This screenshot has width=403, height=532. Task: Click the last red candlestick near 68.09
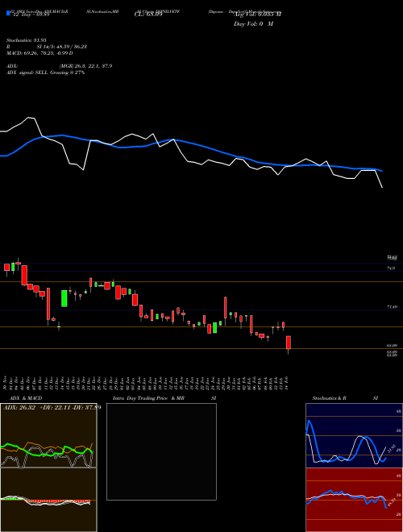point(289,343)
